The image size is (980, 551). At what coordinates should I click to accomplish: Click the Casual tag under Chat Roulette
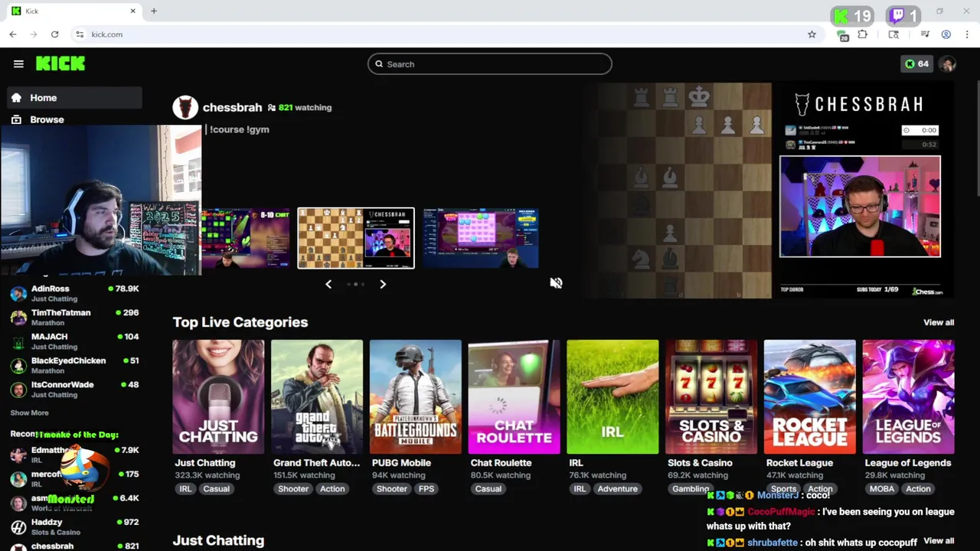click(488, 489)
